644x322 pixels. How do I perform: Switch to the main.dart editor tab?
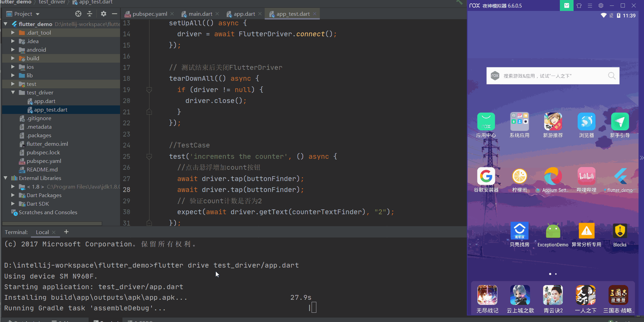point(200,14)
